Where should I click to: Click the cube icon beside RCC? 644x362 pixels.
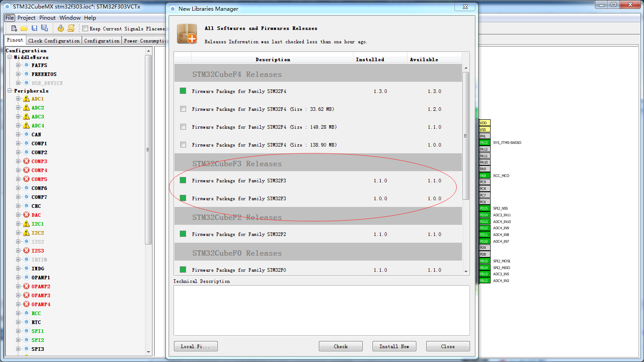26,313
